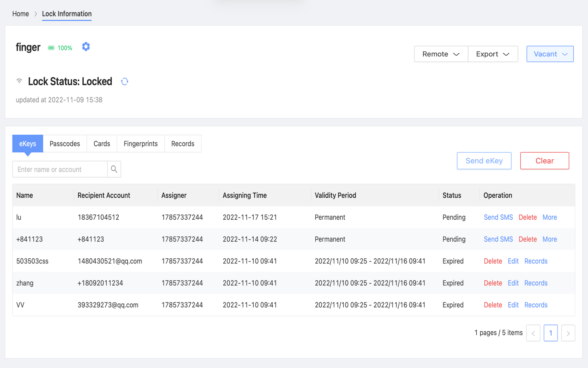Send SMS for lu eKey
This screenshot has width=588, height=368.
[498, 217]
